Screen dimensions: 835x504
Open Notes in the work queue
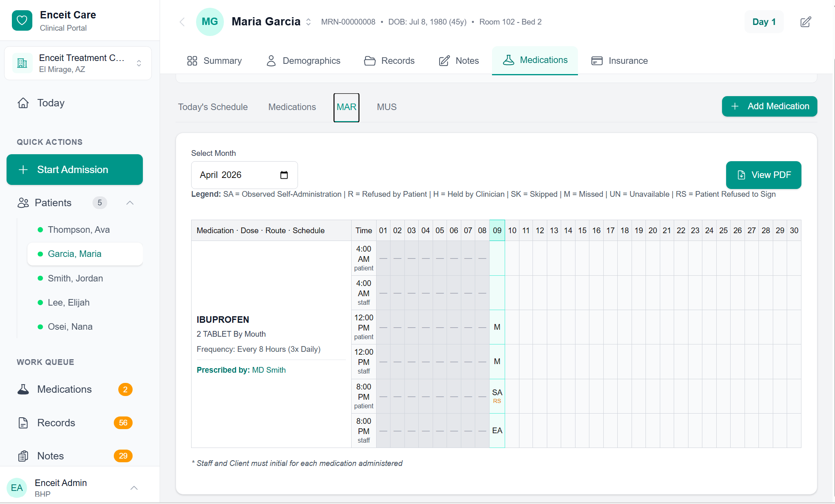[74, 456]
